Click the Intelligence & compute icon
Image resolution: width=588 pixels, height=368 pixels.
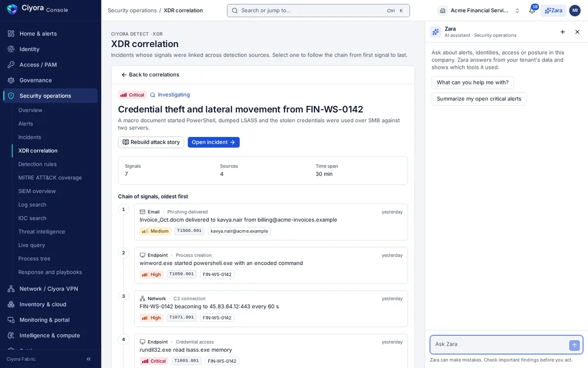pyautogui.click(x=11, y=335)
